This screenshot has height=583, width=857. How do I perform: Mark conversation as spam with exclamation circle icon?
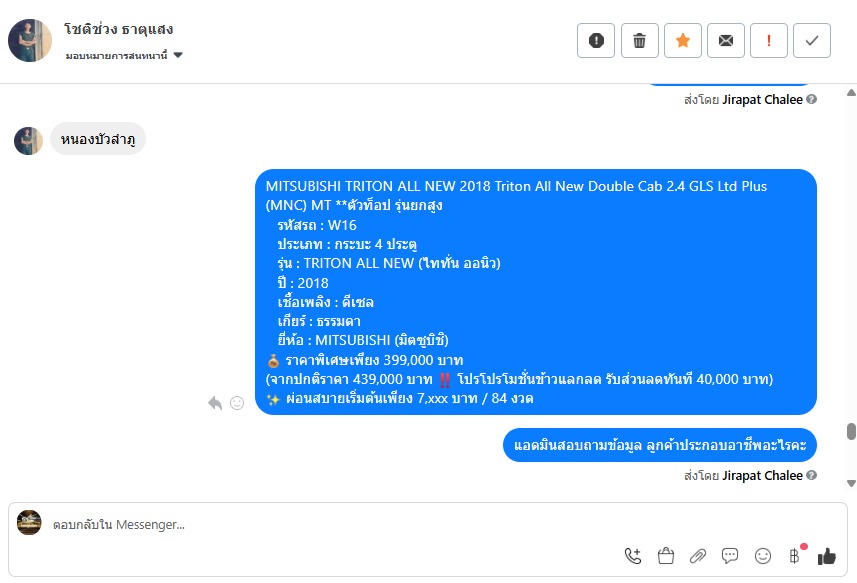click(x=596, y=40)
